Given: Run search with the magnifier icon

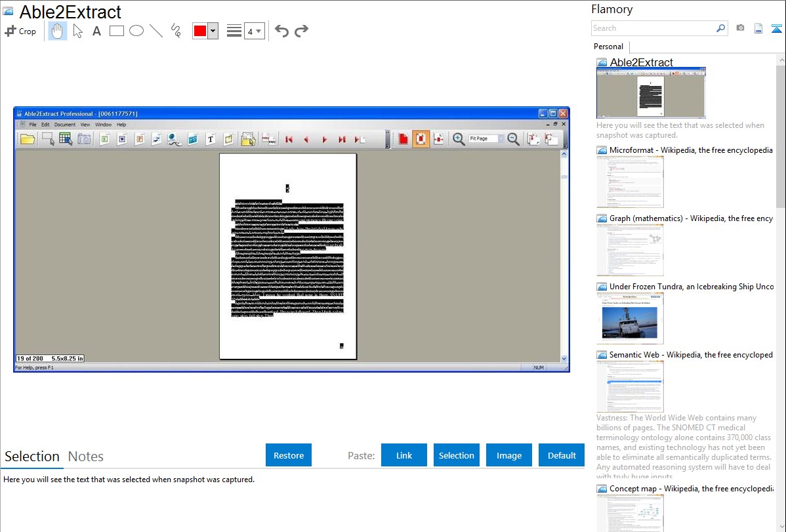Looking at the screenshot, I should click(x=721, y=28).
